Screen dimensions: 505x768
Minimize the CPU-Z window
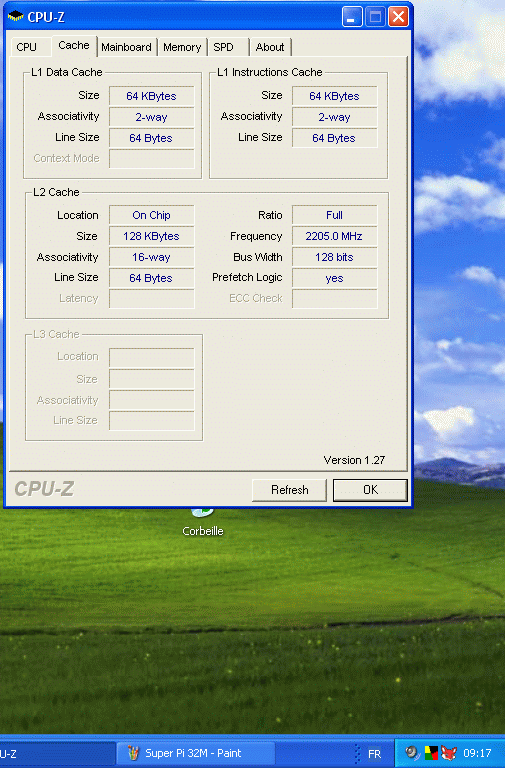(352, 17)
